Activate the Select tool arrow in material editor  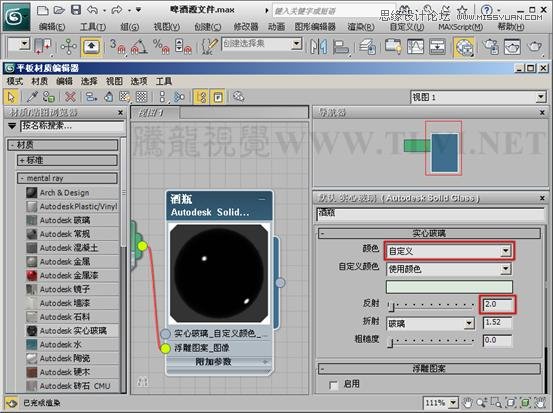11,97
